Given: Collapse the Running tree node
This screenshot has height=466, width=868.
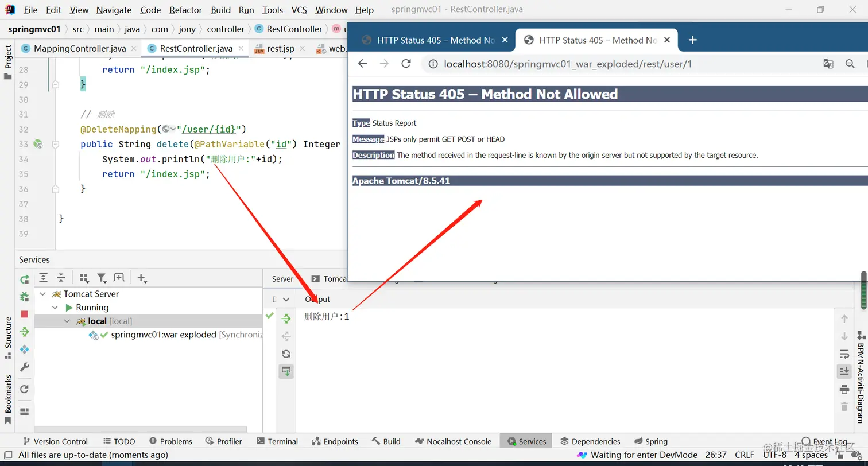Looking at the screenshot, I should pyautogui.click(x=55, y=308).
